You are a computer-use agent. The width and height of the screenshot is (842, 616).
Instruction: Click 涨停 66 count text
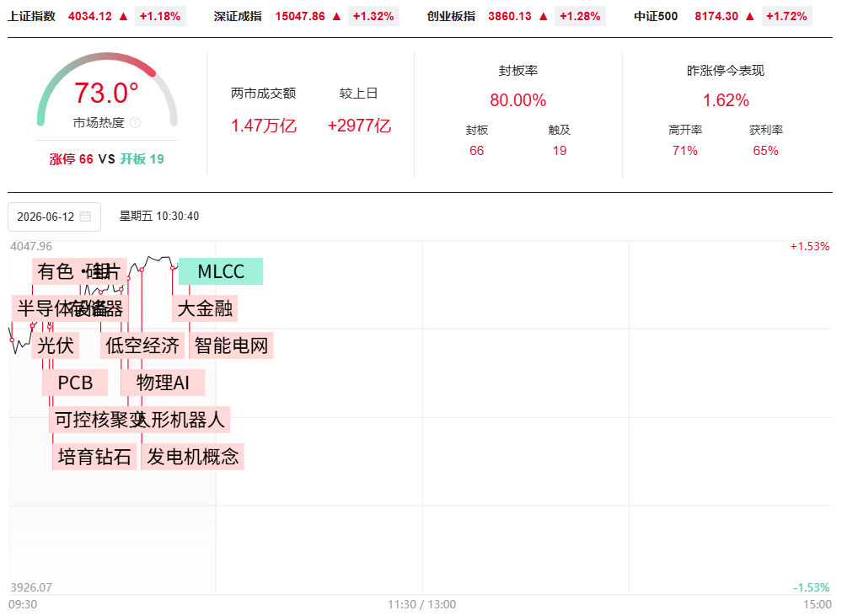(72, 159)
